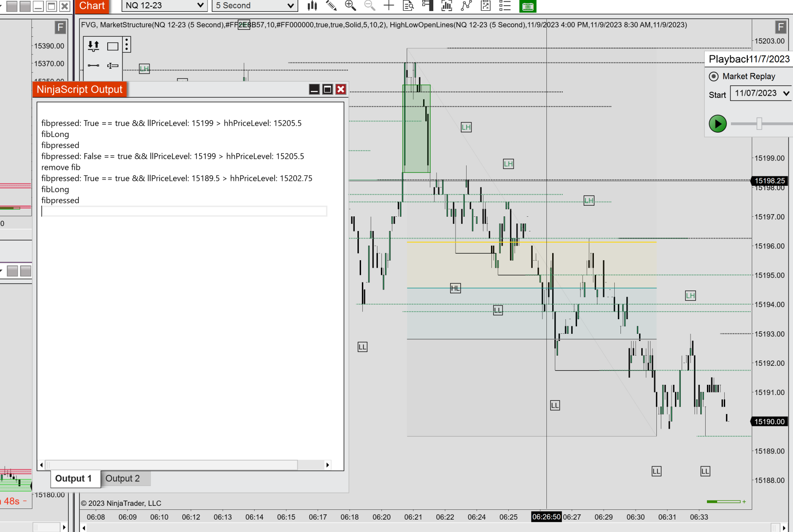Select the crosshair cursor icon
Image resolution: width=793 pixels, height=532 pixels.
(389, 6)
